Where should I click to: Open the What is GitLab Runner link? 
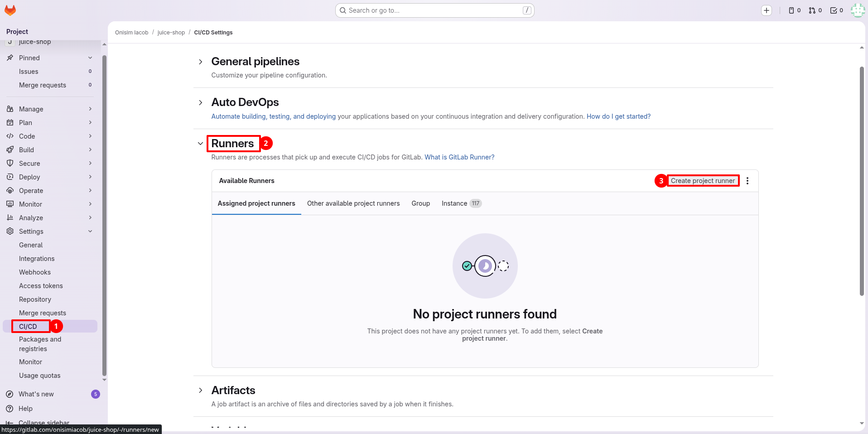point(459,157)
